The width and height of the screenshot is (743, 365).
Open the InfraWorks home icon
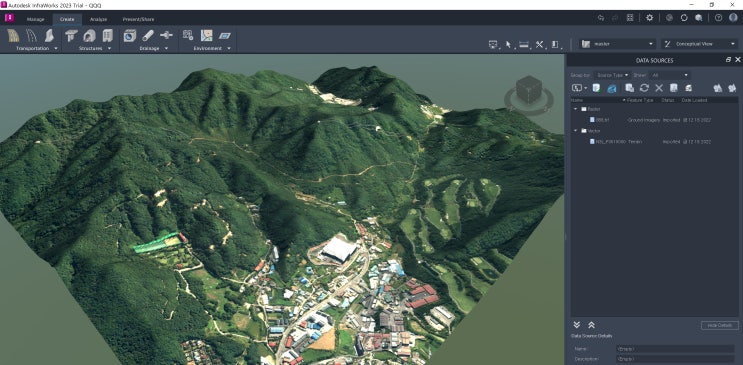point(9,18)
